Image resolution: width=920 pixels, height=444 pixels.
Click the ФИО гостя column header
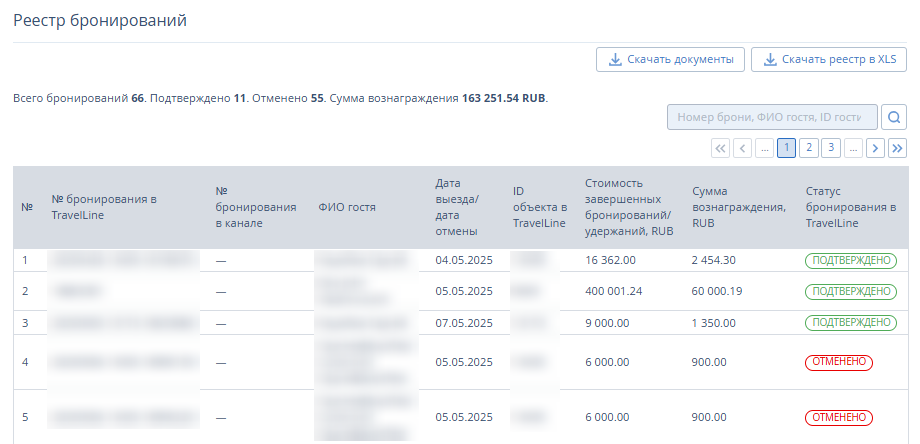click(347, 207)
